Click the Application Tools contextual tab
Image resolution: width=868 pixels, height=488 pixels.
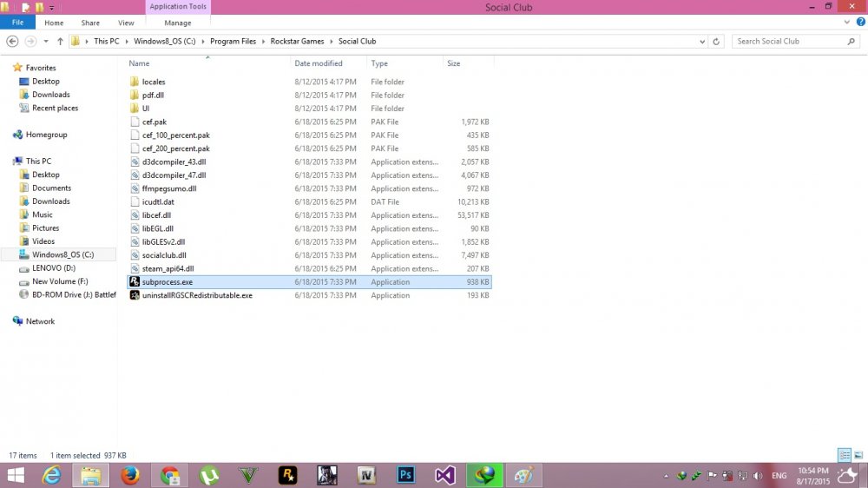178,7
